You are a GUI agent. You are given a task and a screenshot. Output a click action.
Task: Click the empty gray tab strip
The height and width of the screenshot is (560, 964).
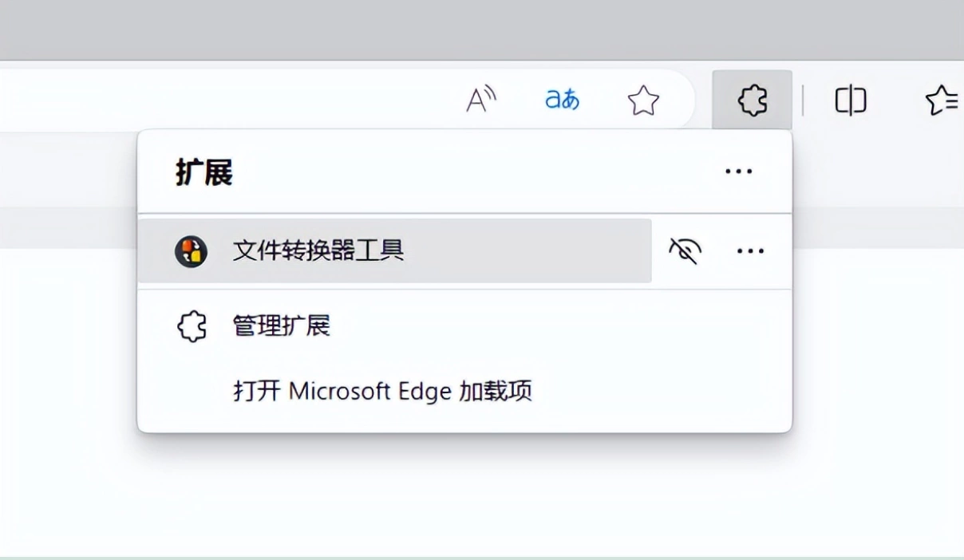point(482,30)
